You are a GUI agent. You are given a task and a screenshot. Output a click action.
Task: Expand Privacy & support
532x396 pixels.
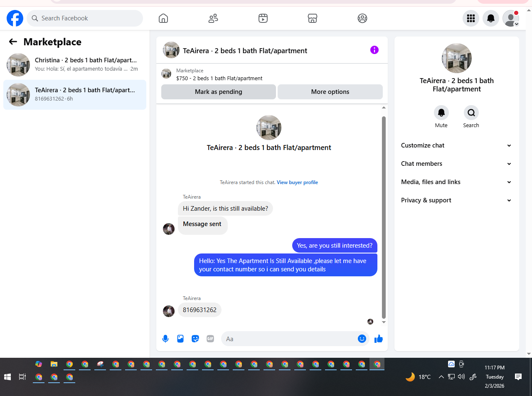456,200
